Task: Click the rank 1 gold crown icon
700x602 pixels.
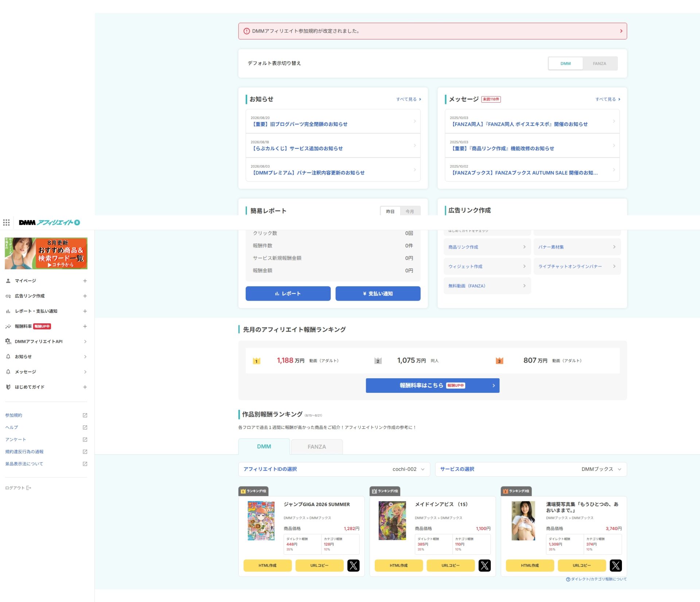Action: pyautogui.click(x=257, y=361)
